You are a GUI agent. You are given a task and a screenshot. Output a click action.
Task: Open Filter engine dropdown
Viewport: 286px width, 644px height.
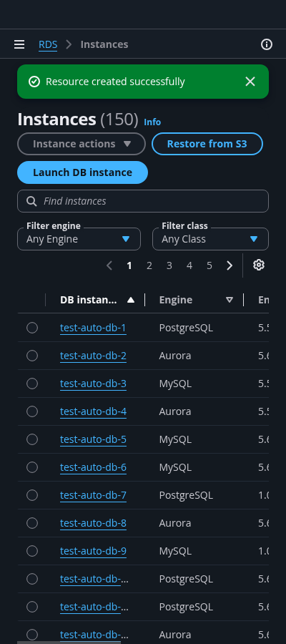79,239
